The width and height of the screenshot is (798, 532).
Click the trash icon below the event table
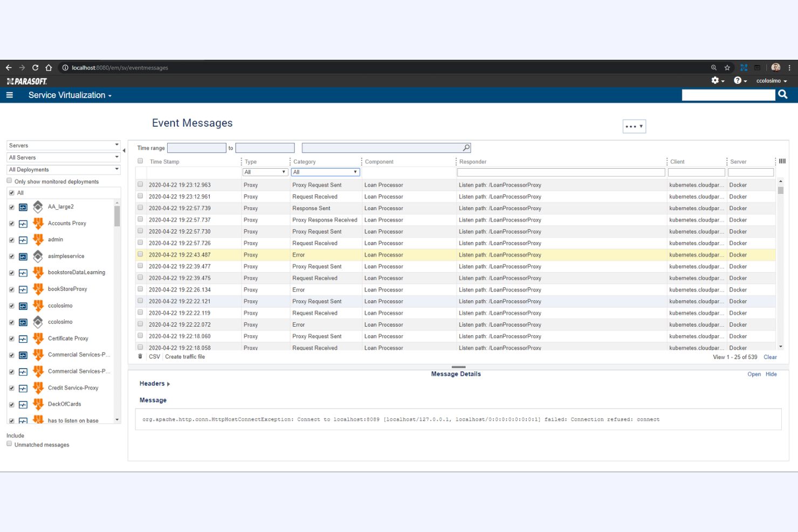tap(140, 356)
